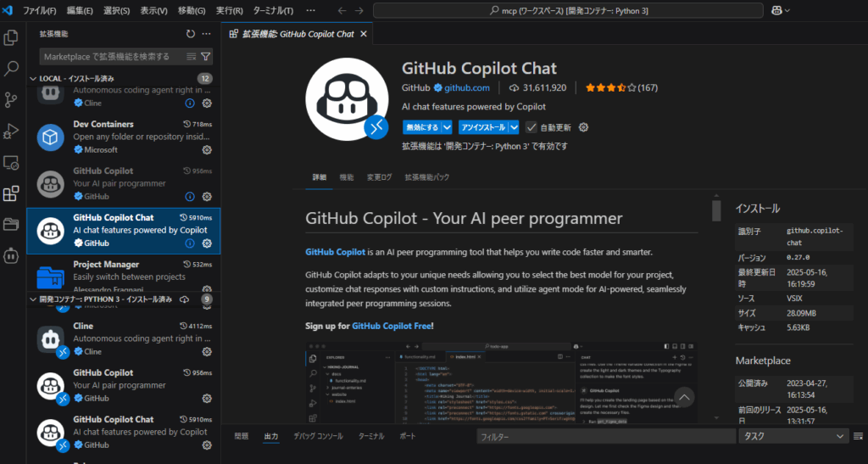Click the command center search box
Screen dimensions: 868x464
click(x=568, y=10)
